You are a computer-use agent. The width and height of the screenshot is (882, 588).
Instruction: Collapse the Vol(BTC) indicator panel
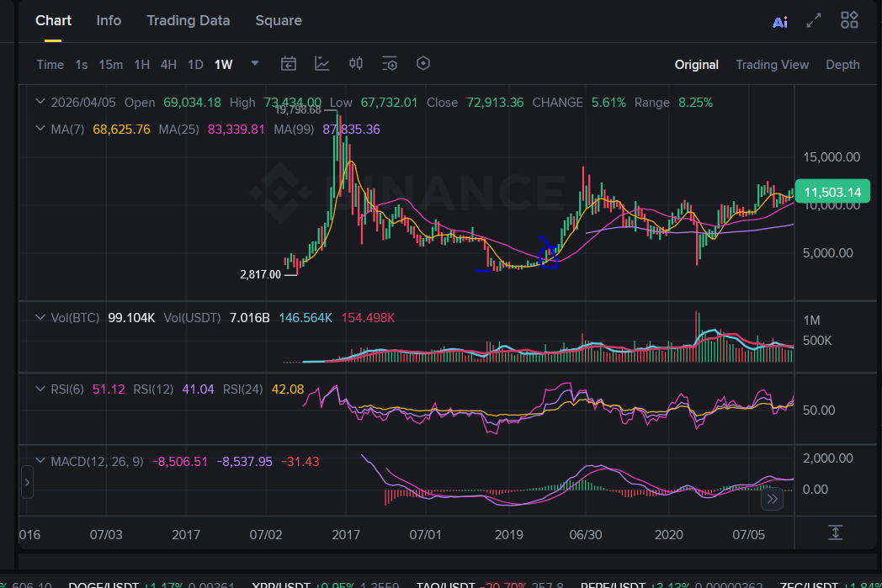click(x=40, y=318)
